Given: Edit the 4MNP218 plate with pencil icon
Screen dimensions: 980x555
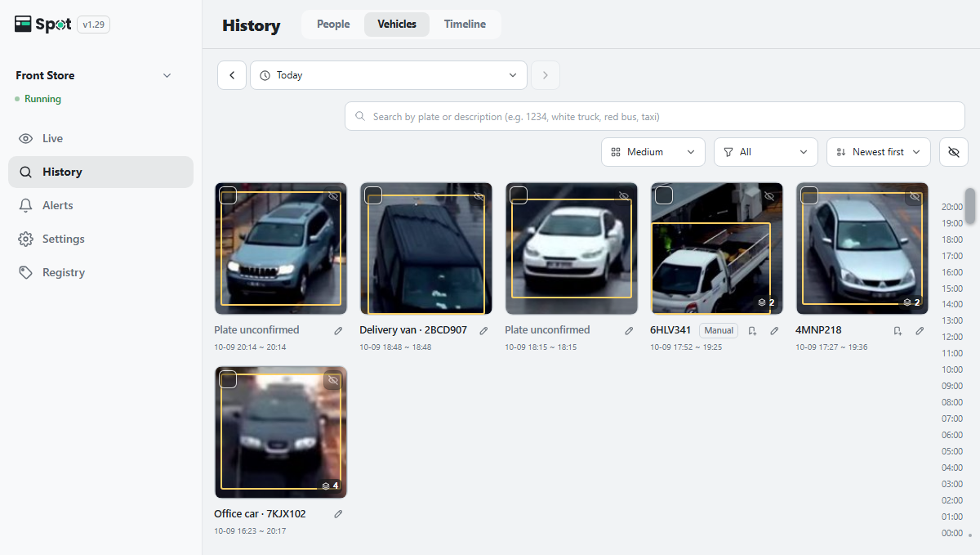Looking at the screenshot, I should pyautogui.click(x=920, y=331).
